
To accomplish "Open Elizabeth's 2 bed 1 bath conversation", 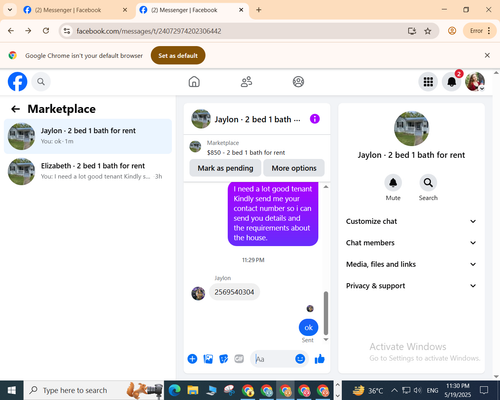I will (x=88, y=171).
